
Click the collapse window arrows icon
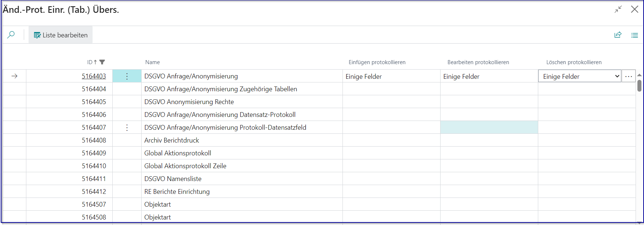618,10
